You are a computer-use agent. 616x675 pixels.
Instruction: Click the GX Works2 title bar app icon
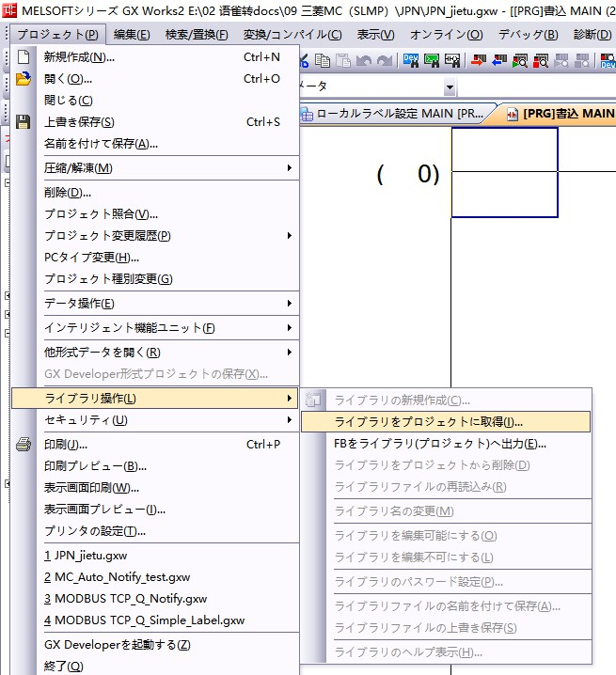(x=9, y=10)
